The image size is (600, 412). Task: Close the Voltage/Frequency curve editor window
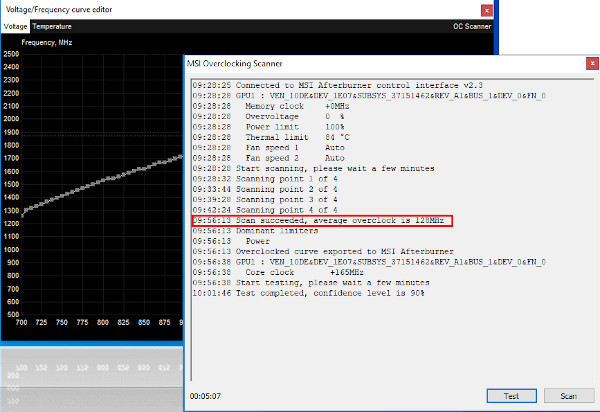[x=487, y=10]
